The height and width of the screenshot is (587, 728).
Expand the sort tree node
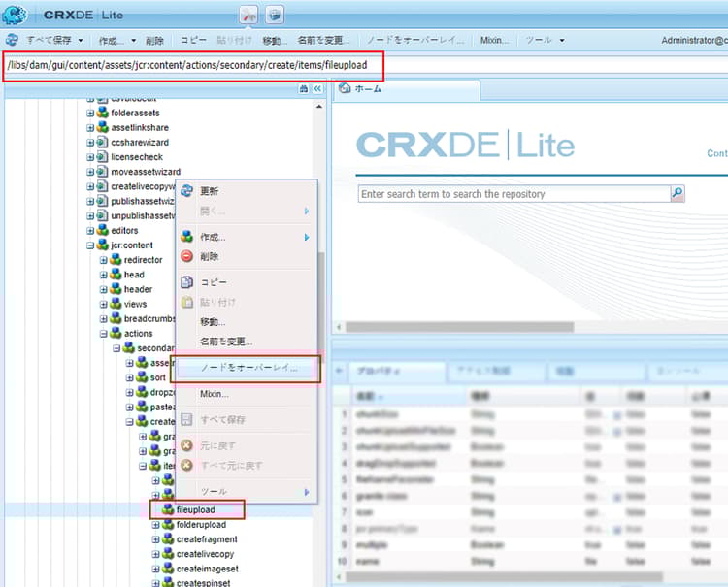coord(129,377)
